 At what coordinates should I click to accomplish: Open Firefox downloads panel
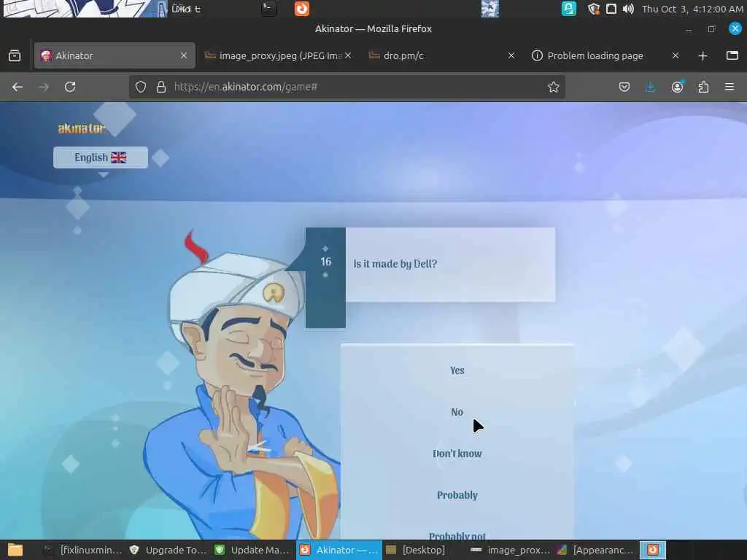pos(650,87)
